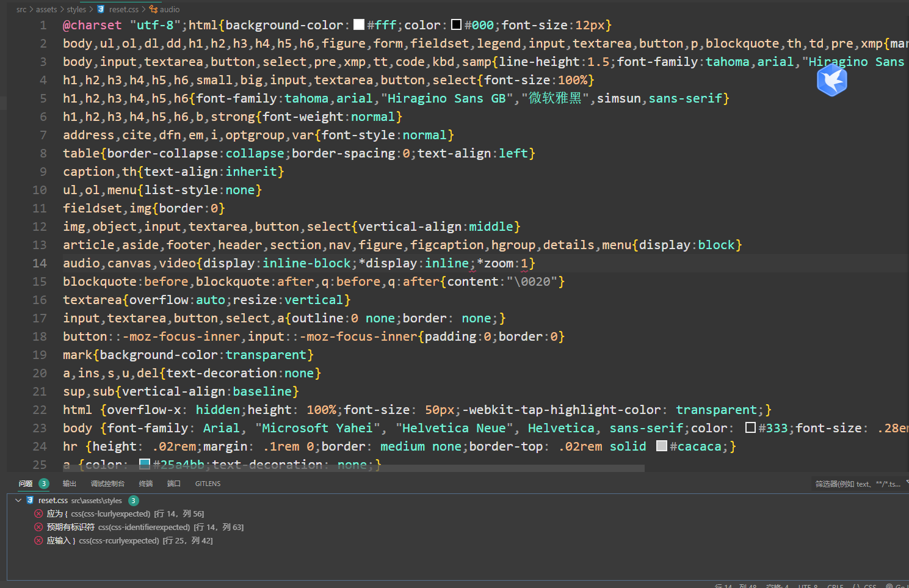Switch to the 问题 problems tab
This screenshot has width=909, height=588.
coord(34,484)
